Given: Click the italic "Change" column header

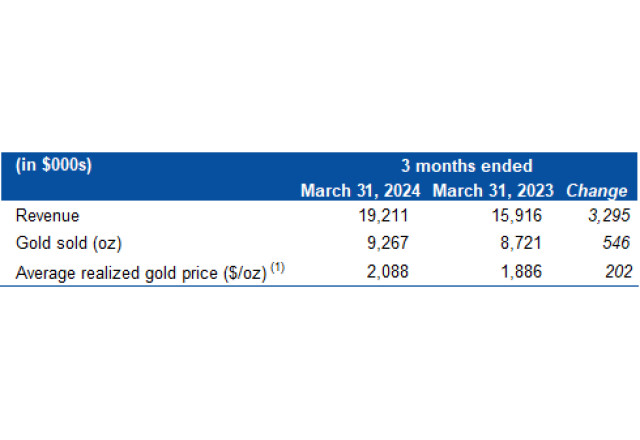Looking at the screenshot, I should point(597,190).
